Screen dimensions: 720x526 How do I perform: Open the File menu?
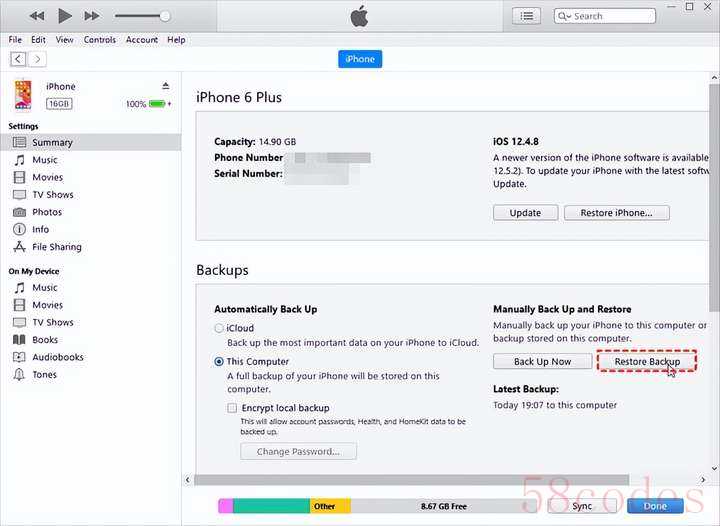pyautogui.click(x=15, y=40)
